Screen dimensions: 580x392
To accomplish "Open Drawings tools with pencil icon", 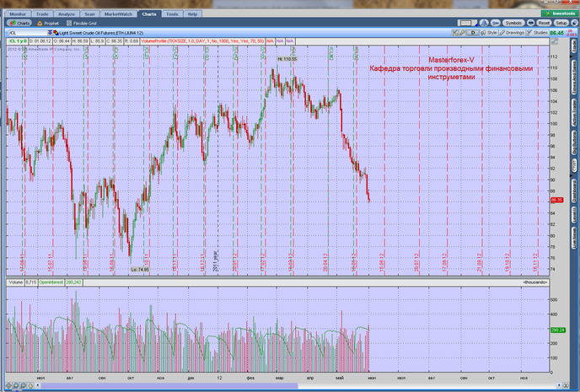I will click(512, 33).
